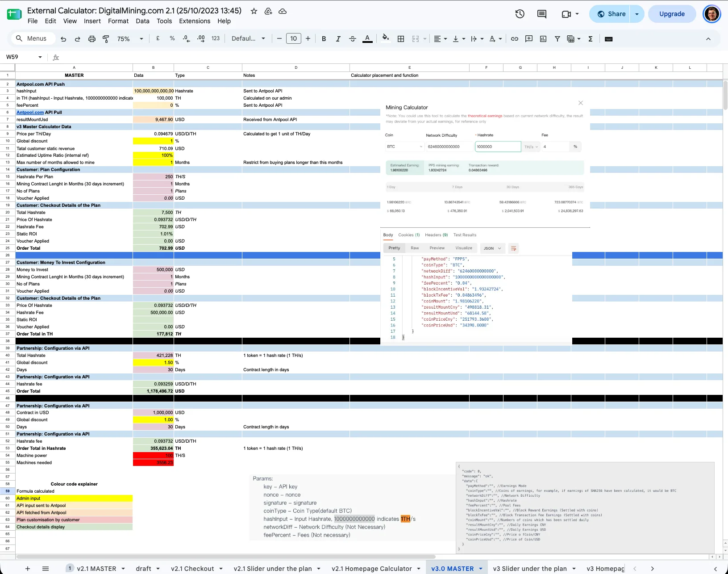This screenshot has height=574, width=728.
Task: Click the Share button
Action: [610, 14]
